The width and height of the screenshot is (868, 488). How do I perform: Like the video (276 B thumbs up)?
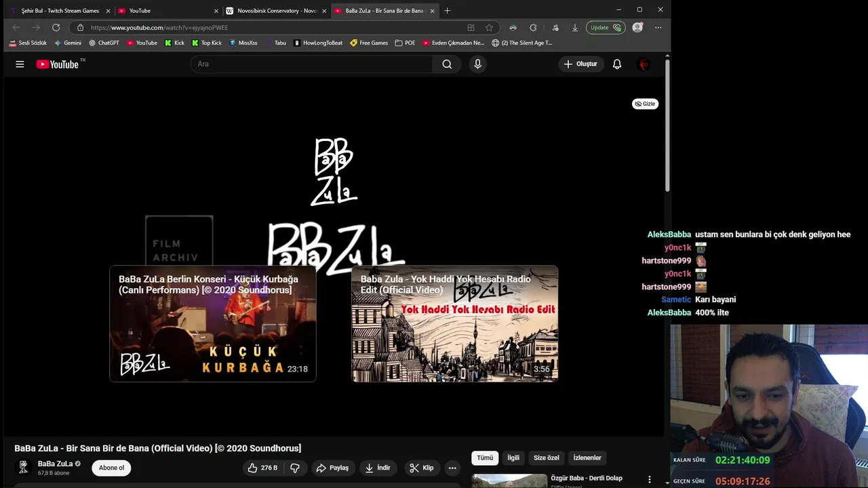262,468
